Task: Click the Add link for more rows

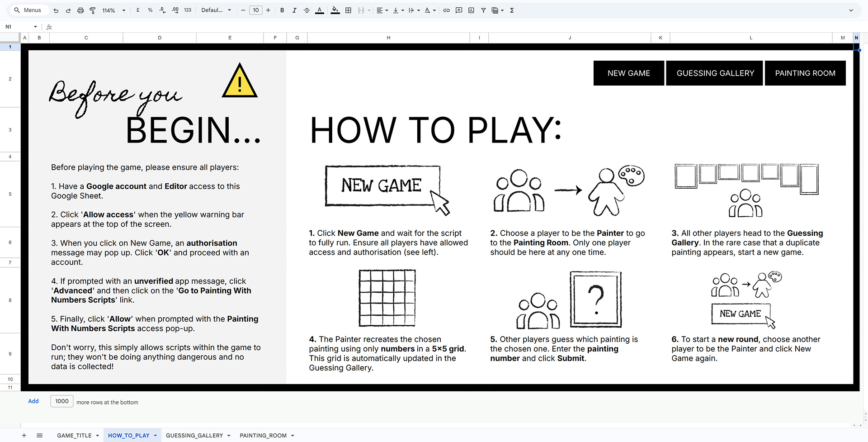Action: [x=33, y=401]
